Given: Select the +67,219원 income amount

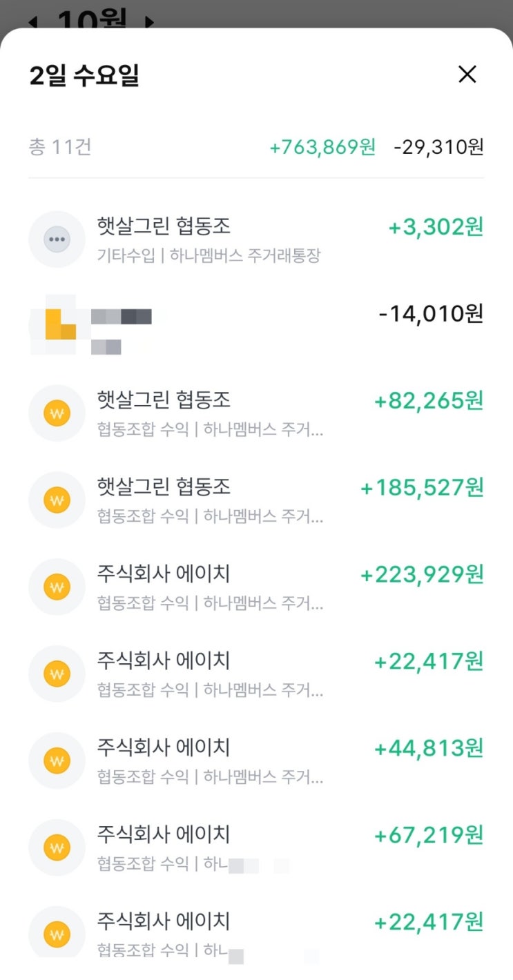Looking at the screenshot, I should (x=428, y=836).
